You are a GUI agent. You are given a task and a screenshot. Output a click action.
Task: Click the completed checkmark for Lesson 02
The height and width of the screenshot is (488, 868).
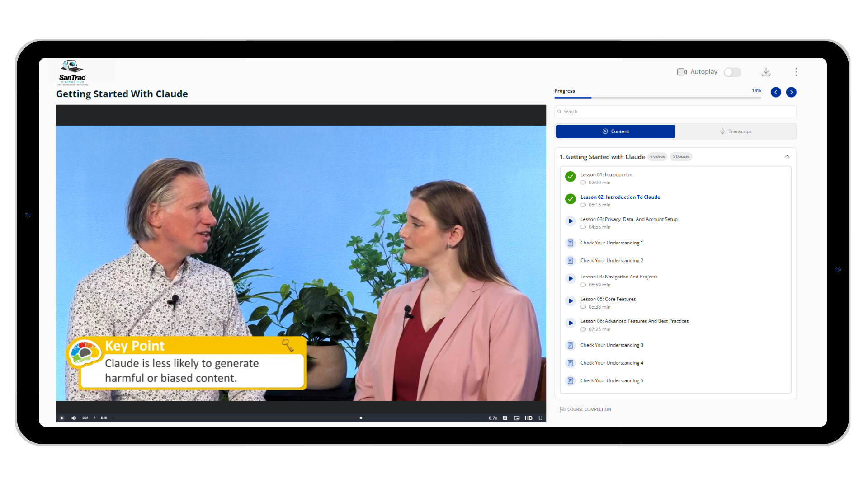(x=571, y=199)
